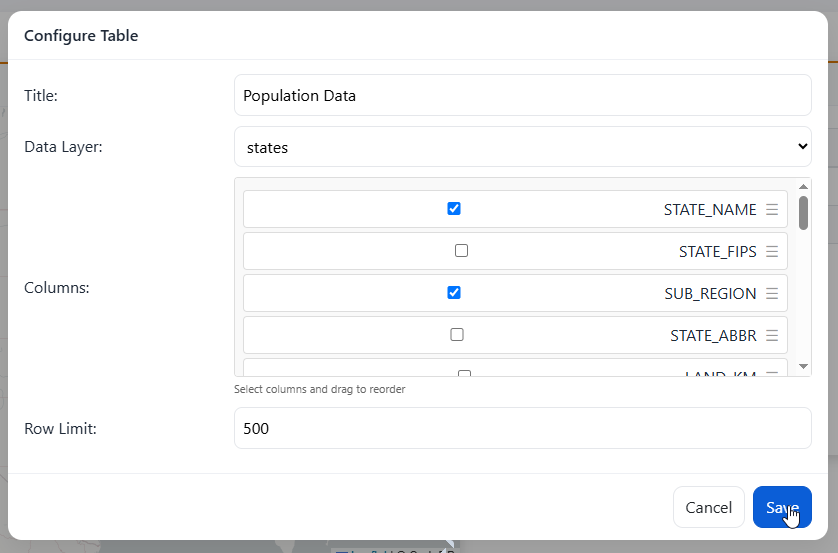
Task: Click the columns list scrollbar thumb
Action: tap(803, 213)
